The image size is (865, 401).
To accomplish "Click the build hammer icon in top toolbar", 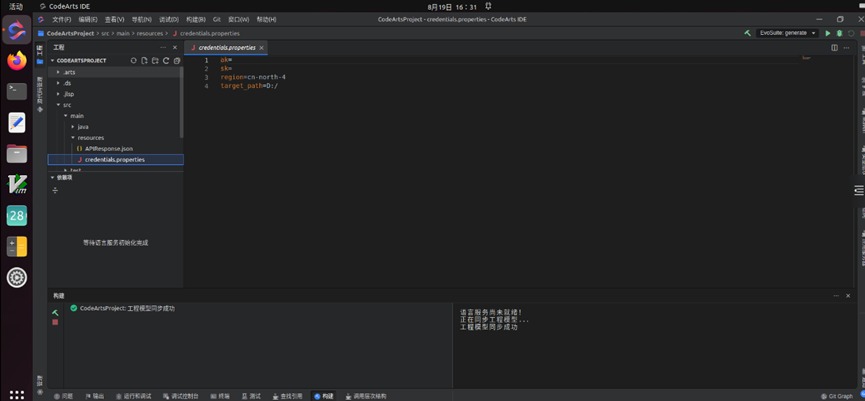I will pyautogui.click(x=747, y=33).
